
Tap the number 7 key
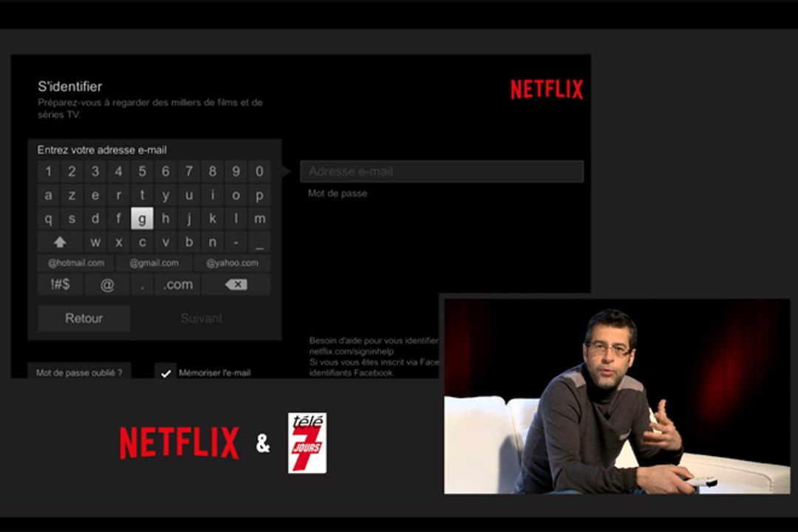tap(189, 171)
